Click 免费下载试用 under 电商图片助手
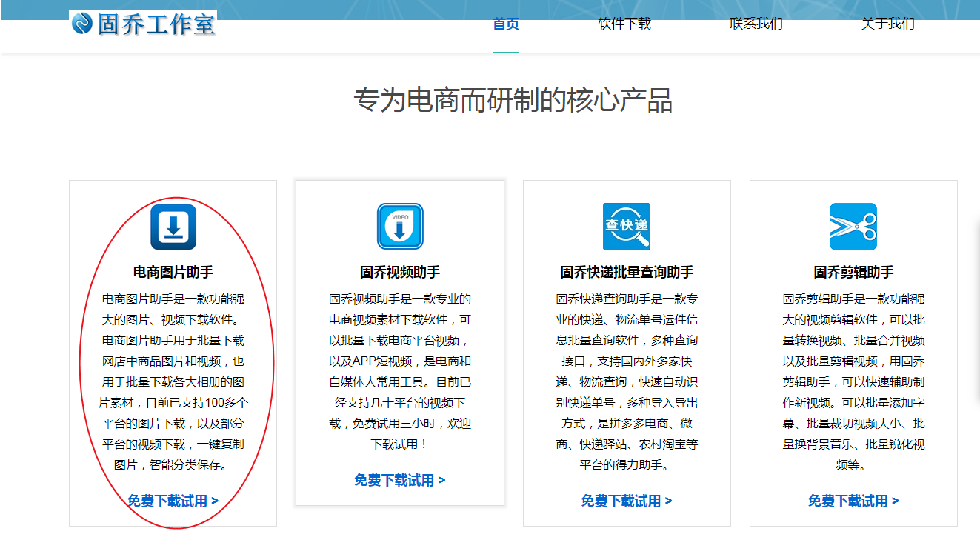The height and width of the screenshot is (540, 980). (x=173, y=501)
